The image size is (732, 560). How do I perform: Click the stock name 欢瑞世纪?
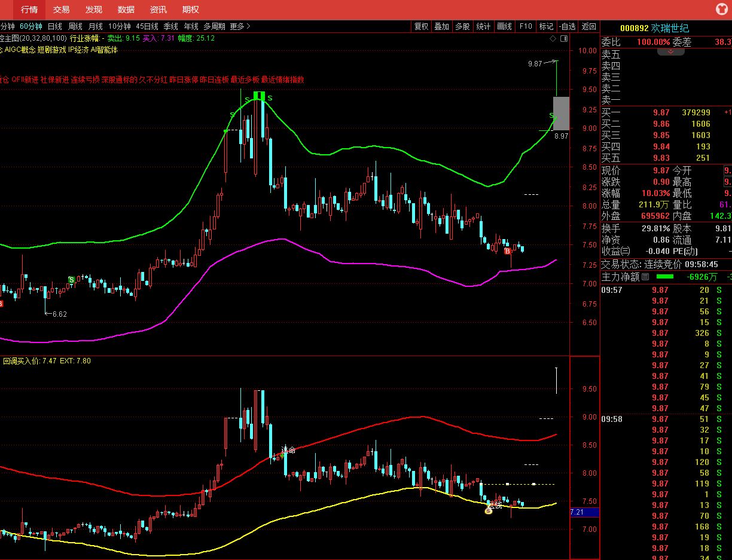672,29
